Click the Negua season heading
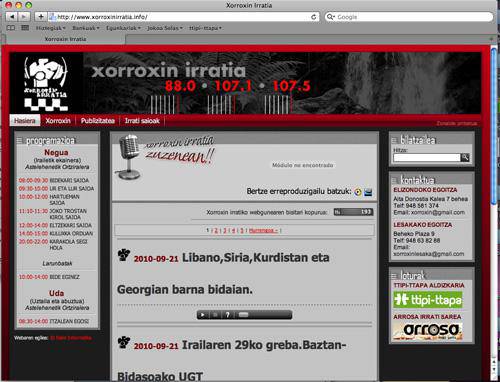The width and height of the screenshot is (500, 382). [56, 153]
